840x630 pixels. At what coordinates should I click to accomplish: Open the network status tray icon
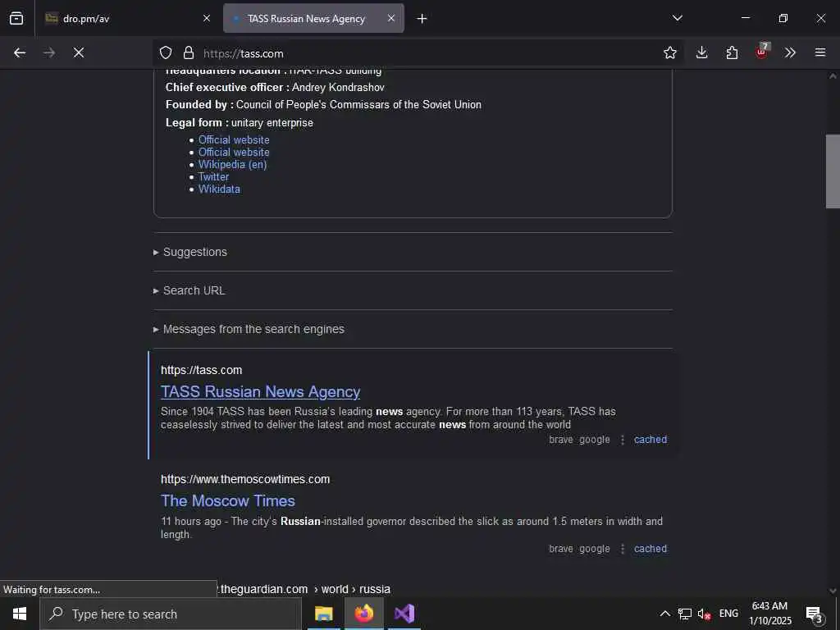click(x=685, y=614)
